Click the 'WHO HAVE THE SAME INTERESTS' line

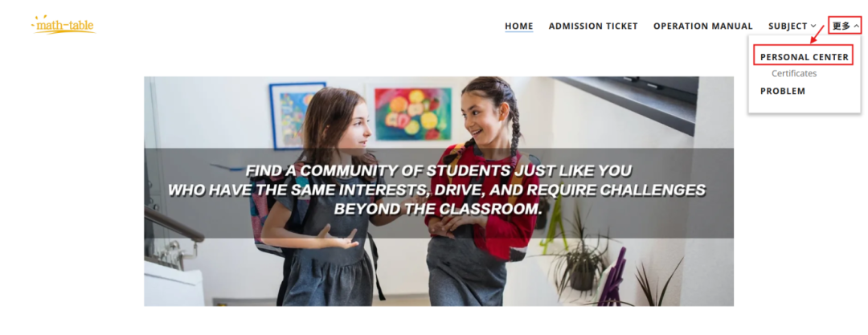click(437, 190)
